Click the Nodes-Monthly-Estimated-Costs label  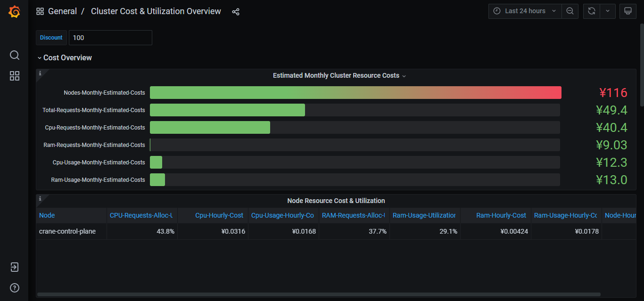coord(104,93)
